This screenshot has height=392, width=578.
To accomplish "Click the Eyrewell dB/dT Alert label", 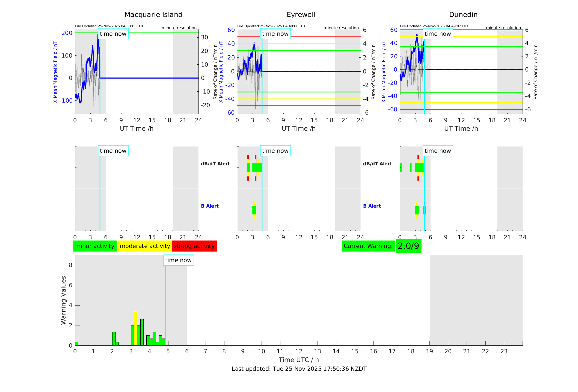I will click(215, 164).
